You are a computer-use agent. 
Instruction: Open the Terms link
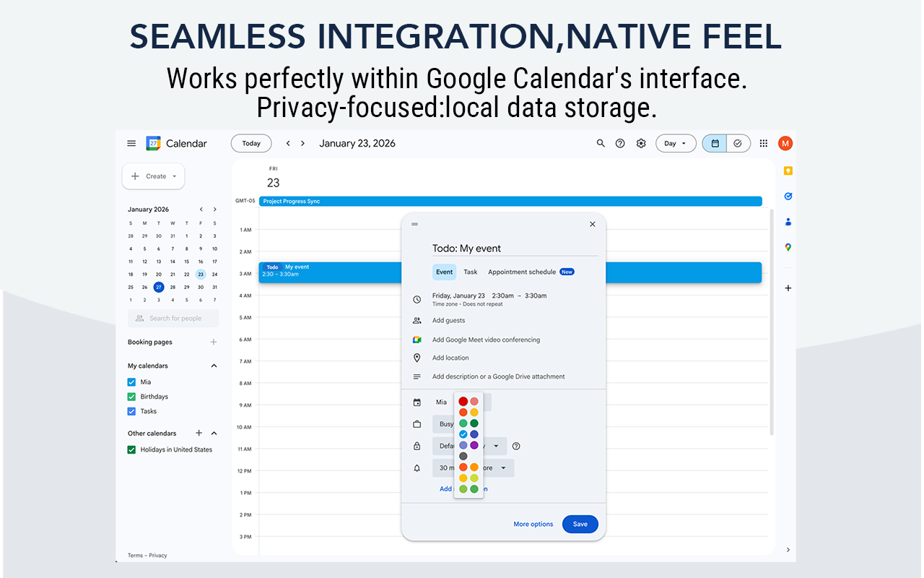coord(135,556)
